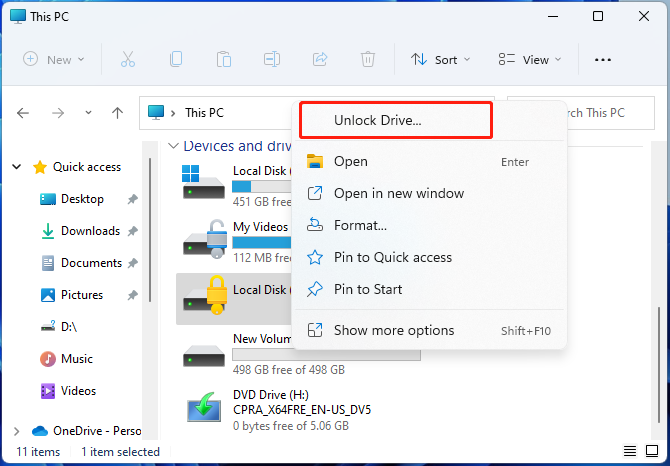Unpin Documents using its pin icon
The height and width of the screenshot is (466, 670).
tap(133, 263)
